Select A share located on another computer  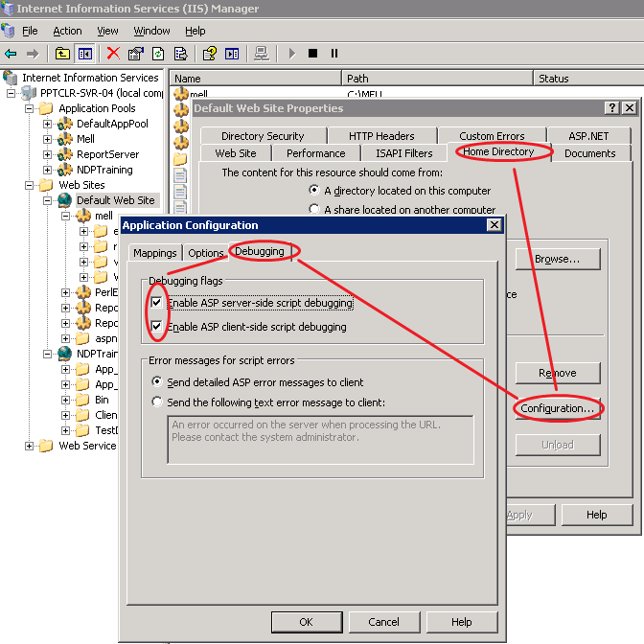[313, 209]
